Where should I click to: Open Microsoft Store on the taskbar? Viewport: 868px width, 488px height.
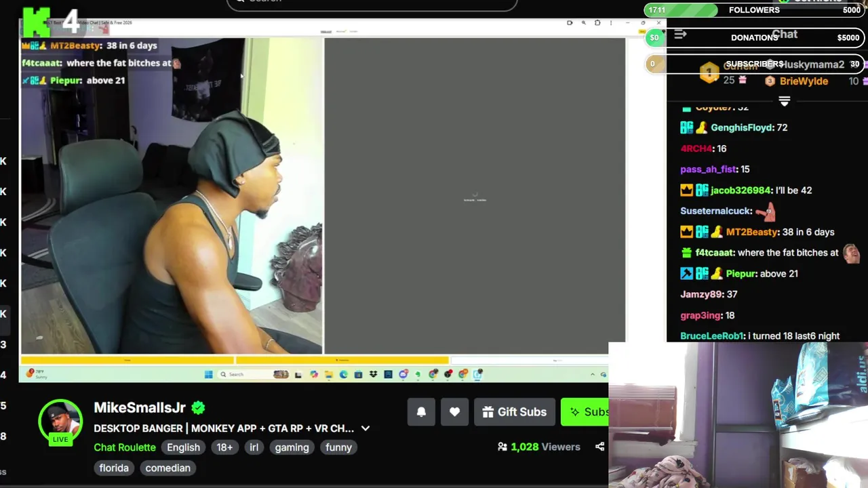tap(358, 374)
